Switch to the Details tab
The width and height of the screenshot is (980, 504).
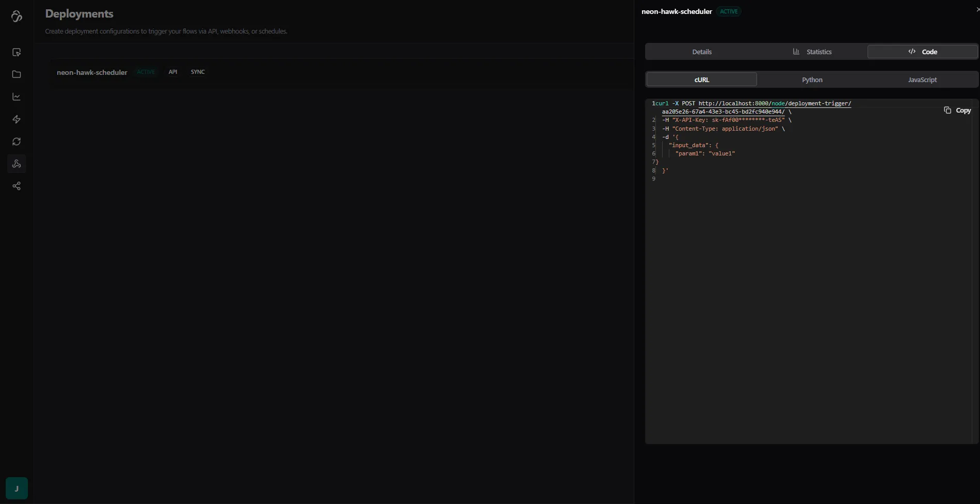pos(701,52)
